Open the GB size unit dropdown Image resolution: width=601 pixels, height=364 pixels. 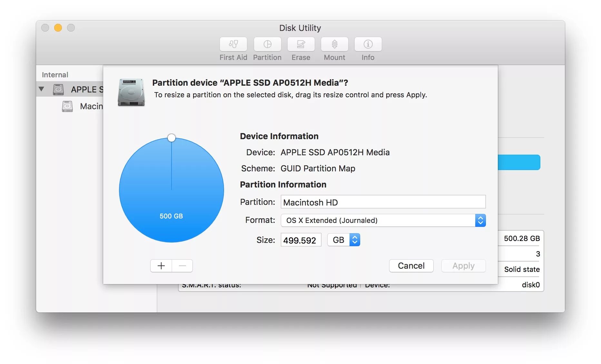point(344,240)
